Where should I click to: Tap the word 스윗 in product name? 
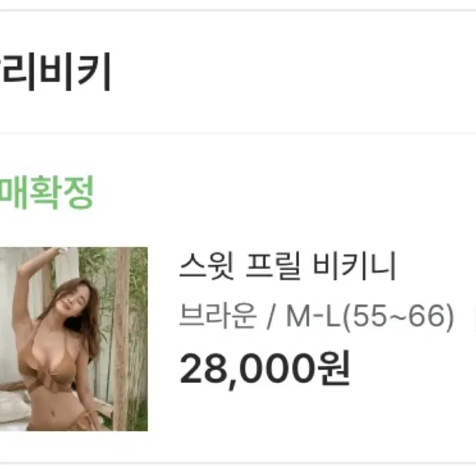click(x=207, y=266)
